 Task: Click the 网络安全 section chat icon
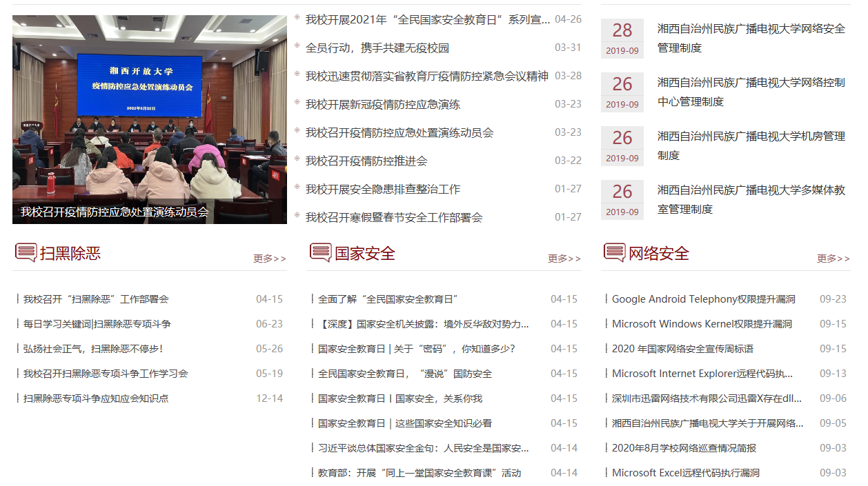(x=615, y=252)
